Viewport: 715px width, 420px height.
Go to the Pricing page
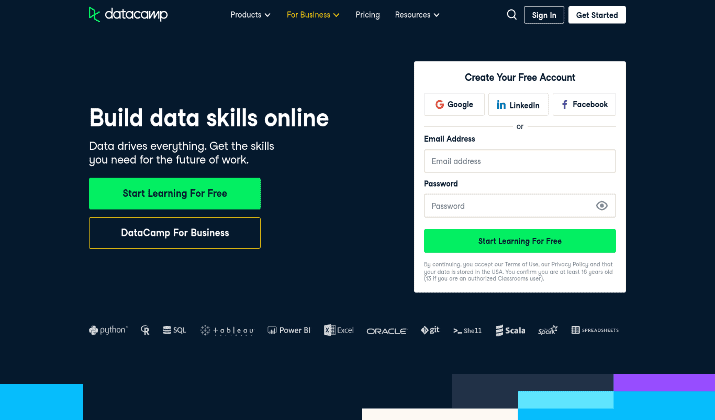(368, 15)
